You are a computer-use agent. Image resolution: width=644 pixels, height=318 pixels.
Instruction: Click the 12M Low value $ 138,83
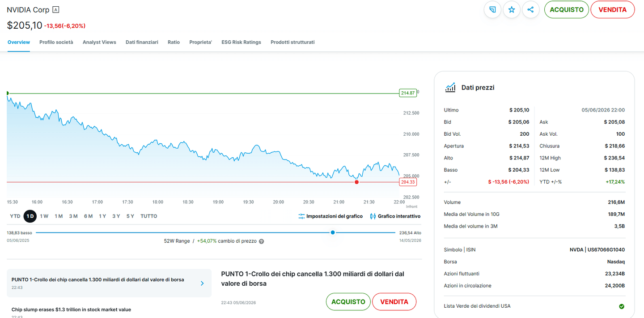pyautogui.click(x=614, y=170)
